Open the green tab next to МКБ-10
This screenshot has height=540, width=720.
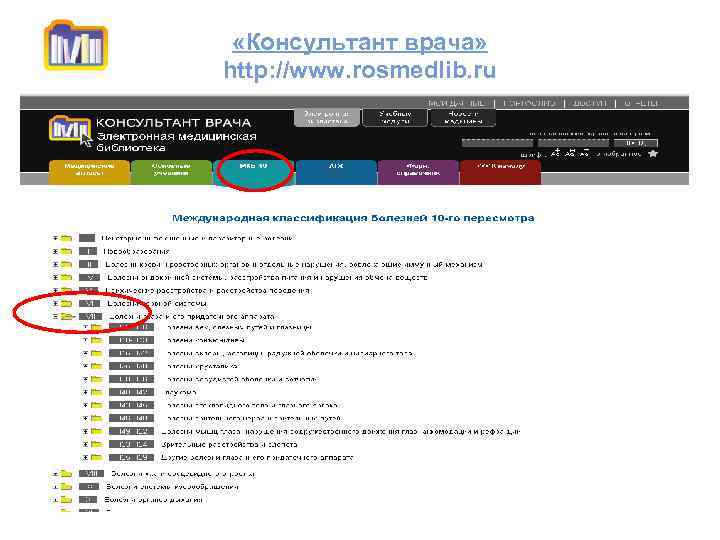tap(171, 172)
